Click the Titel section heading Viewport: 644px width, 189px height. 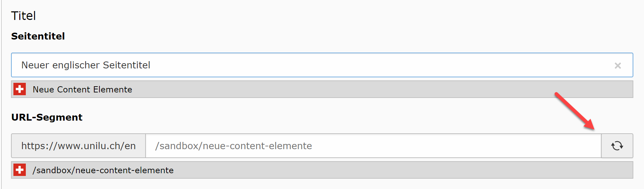click(x=23, y=16)
